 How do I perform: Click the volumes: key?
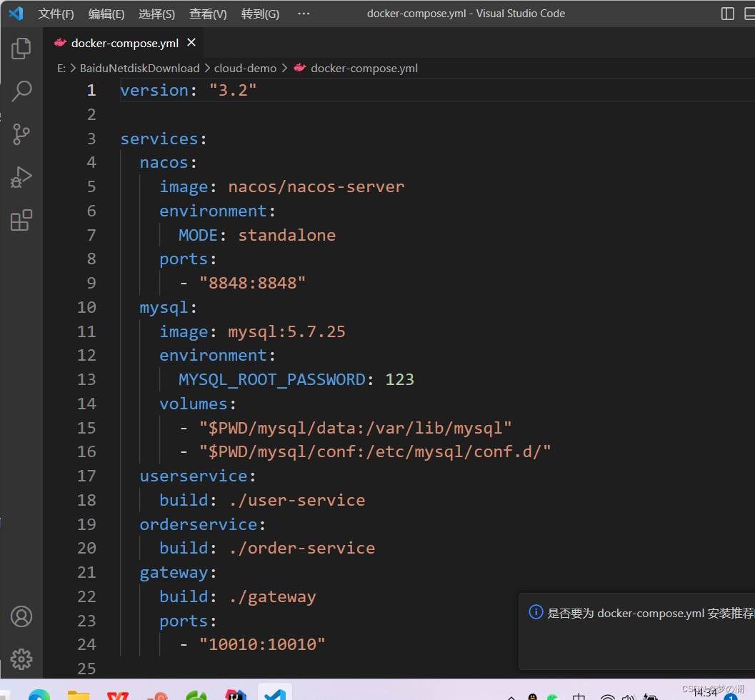(x=198, y=404)
